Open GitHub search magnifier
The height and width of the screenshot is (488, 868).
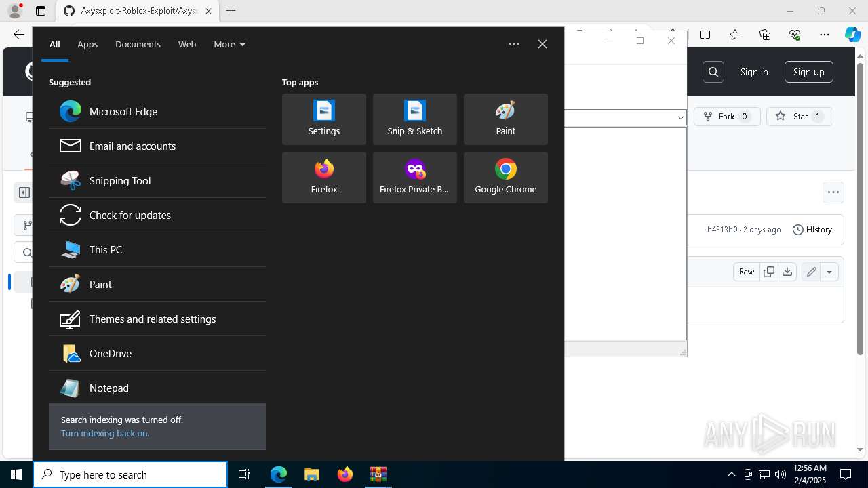713,72
